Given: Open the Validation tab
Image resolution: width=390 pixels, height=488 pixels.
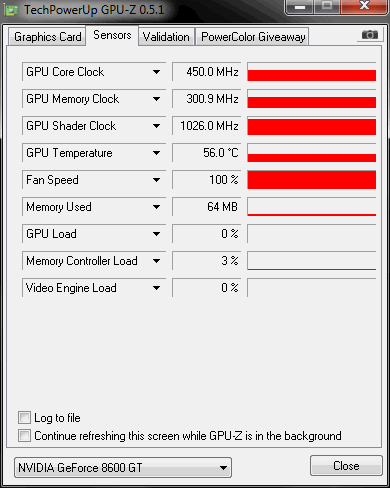Looking at the screenshot, I should tap(166, 37).
